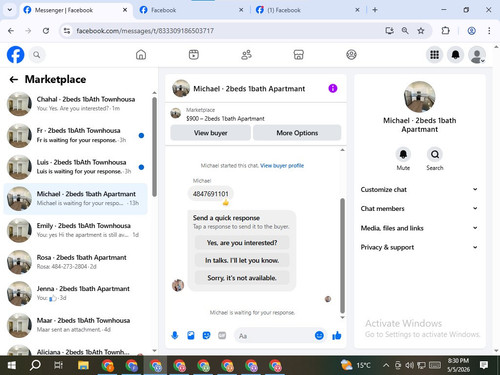Viewport: 500px width, 375px height.
Task: Open the Rosa 2beds 1bath Apartmant conversation
Action: 76,262
